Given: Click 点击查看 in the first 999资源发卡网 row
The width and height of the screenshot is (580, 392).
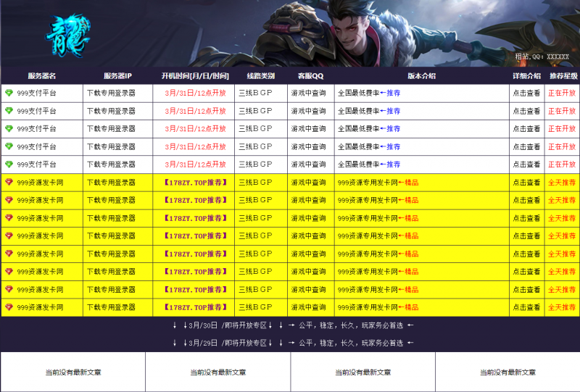Looking at the screenshot, I should [526, 183].
